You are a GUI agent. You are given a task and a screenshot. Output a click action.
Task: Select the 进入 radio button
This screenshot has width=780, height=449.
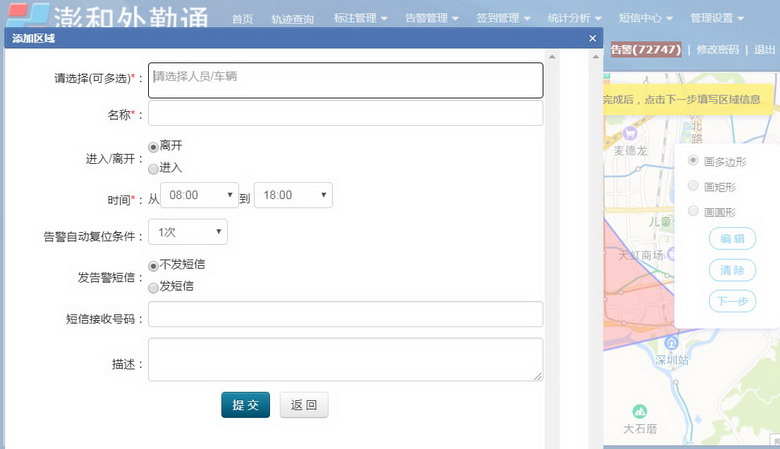coord(153,169)
